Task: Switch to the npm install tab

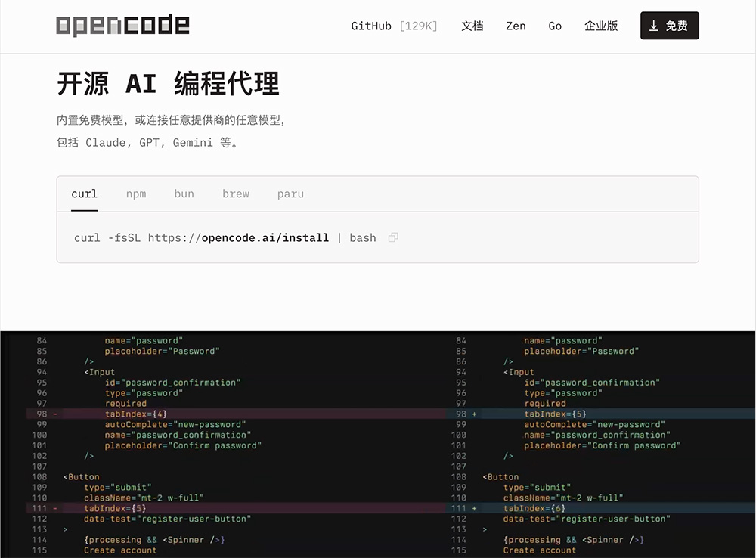Action: pos(135,194)
